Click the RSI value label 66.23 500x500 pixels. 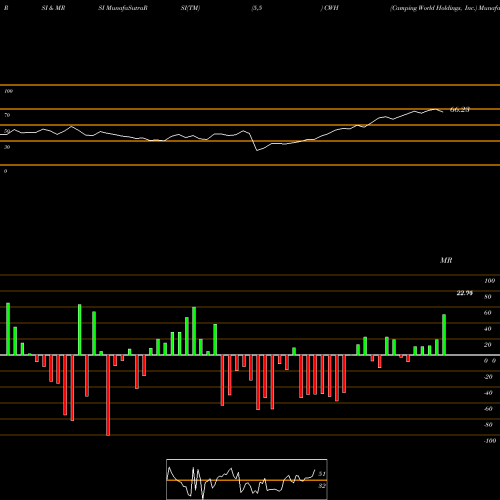click(460, 110)
